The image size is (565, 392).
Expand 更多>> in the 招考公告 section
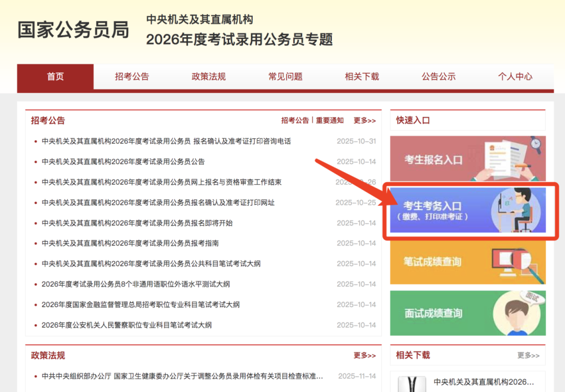click(x=365, y=120)
